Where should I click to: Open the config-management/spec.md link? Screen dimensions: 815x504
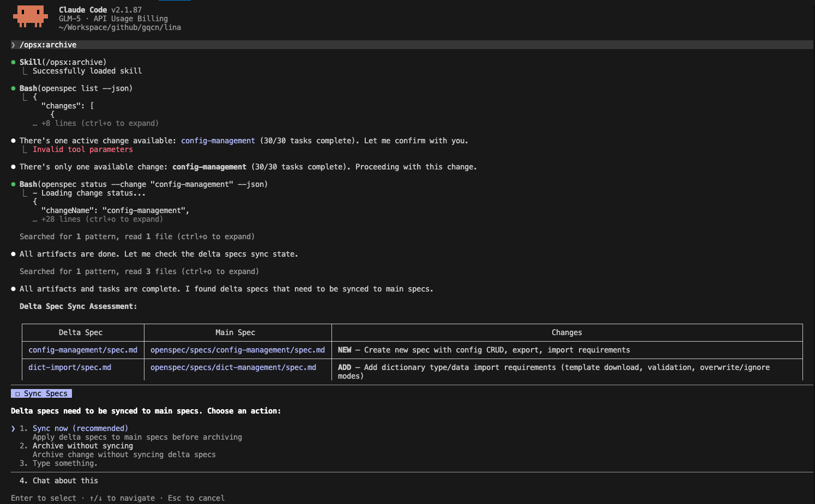click(x=83, y=349)
